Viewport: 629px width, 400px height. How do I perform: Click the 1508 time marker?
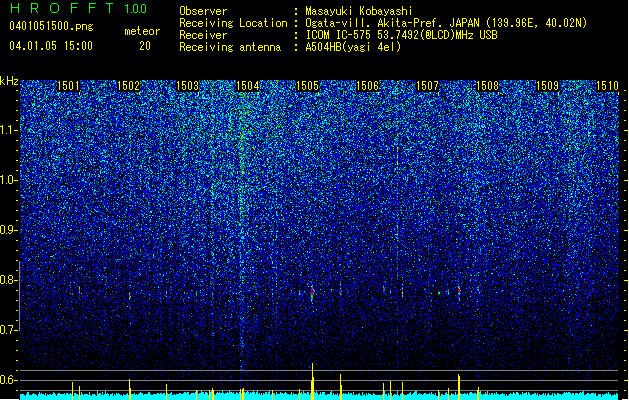487,86
